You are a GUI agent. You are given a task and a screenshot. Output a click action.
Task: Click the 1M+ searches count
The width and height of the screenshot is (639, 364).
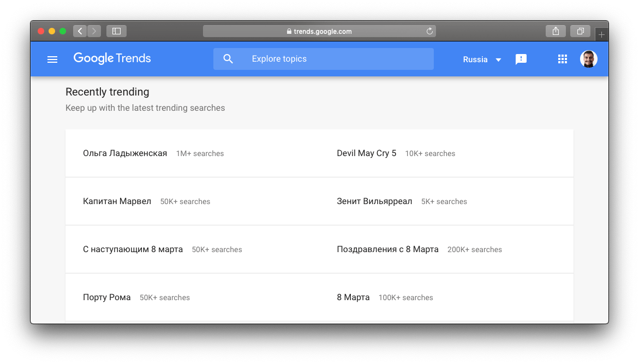[200, 154]
